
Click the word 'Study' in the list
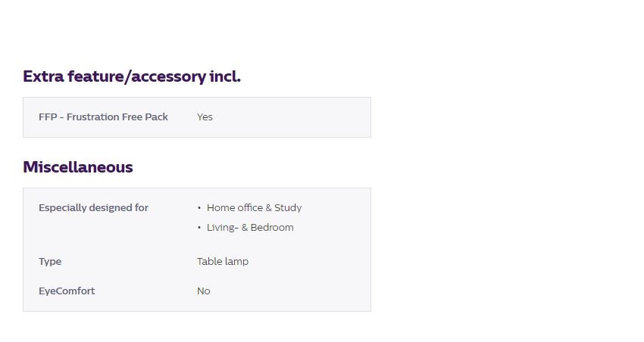(288, 208)
